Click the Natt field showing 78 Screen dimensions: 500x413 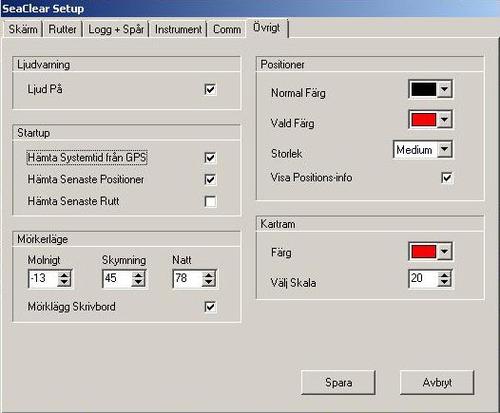(x=188, y=279)
